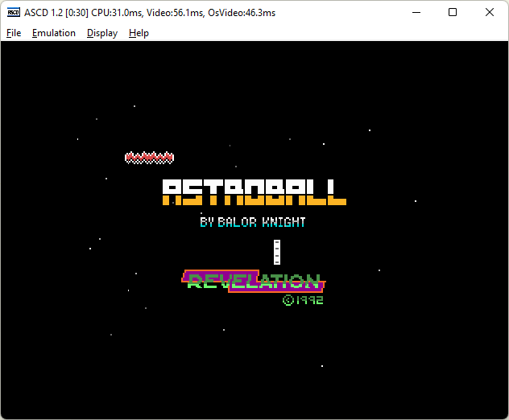
Task: Open the Display menu
Action: coord(102,33)
